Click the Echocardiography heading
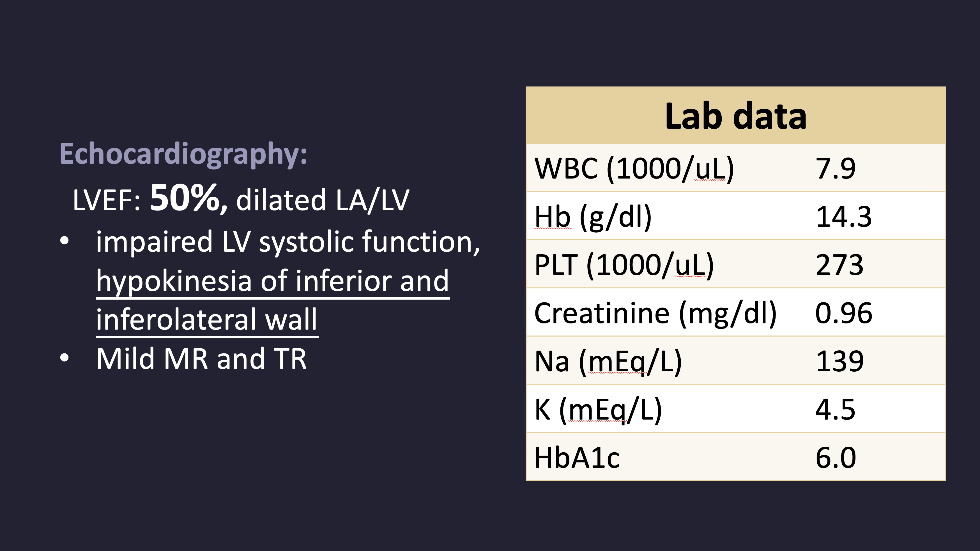This screenshot has width=980, height=551. click(x=183, y=154)
